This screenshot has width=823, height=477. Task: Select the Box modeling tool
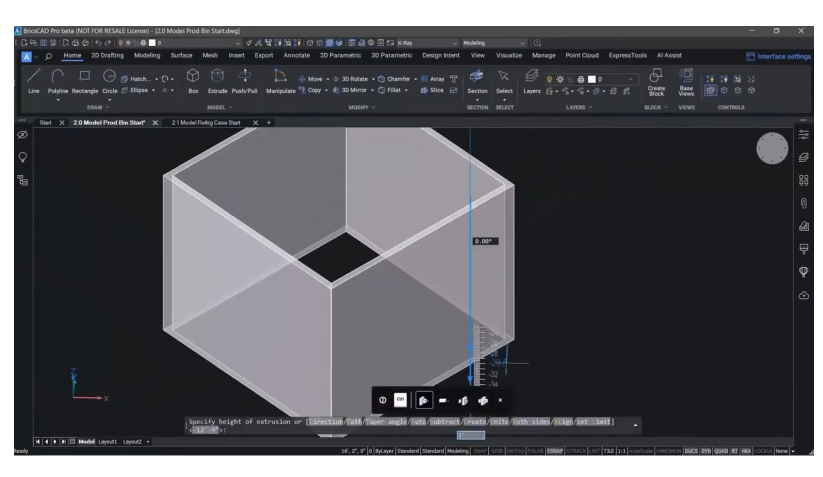pos(193,79)
